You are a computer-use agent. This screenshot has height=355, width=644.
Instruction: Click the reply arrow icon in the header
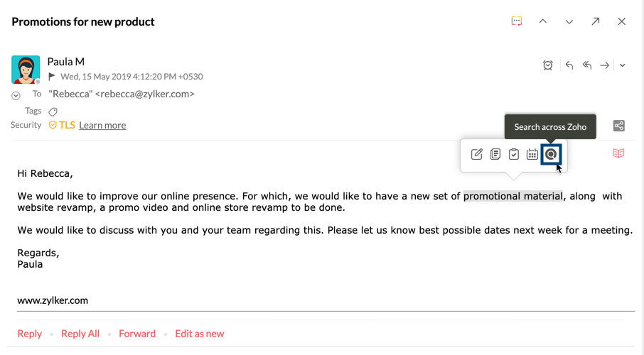569,65
